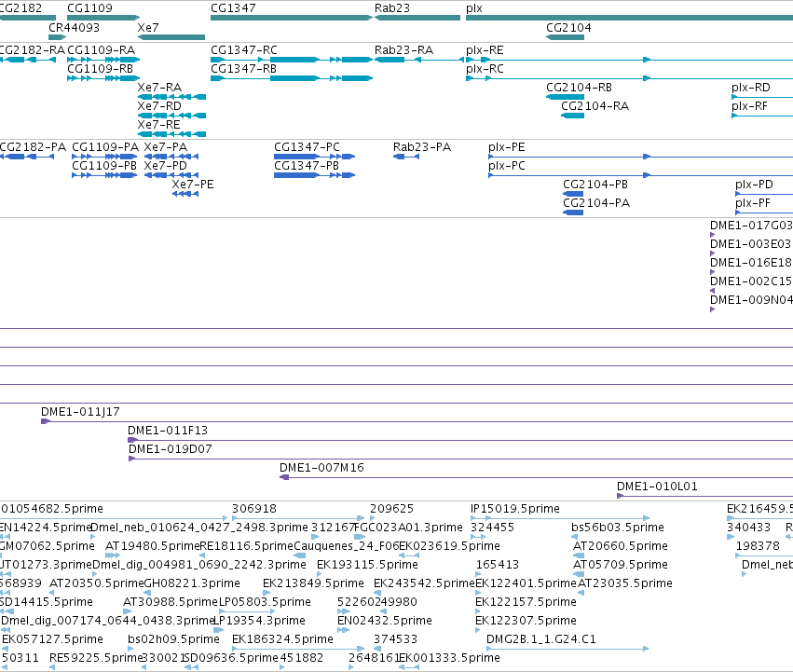The width and height of the screenshot is (793, 672).
Task: Click the CG2104 gene feature
Action: coord(565,37)
